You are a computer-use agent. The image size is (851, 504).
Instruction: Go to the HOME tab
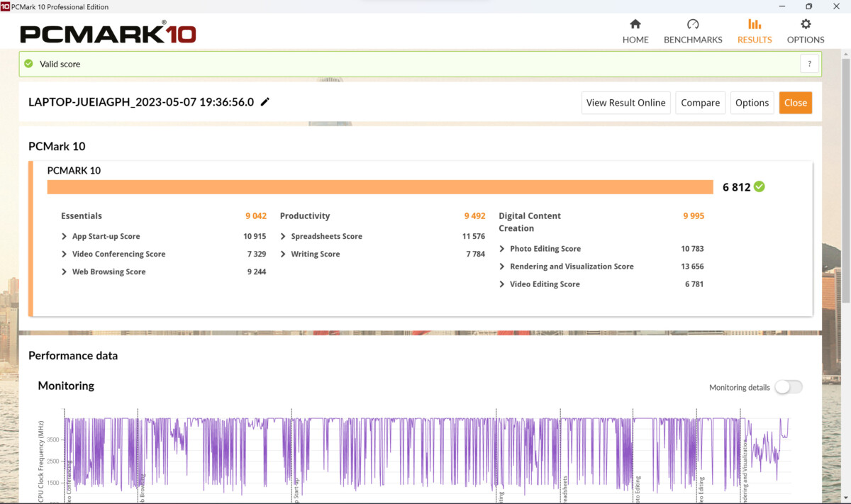635,32
